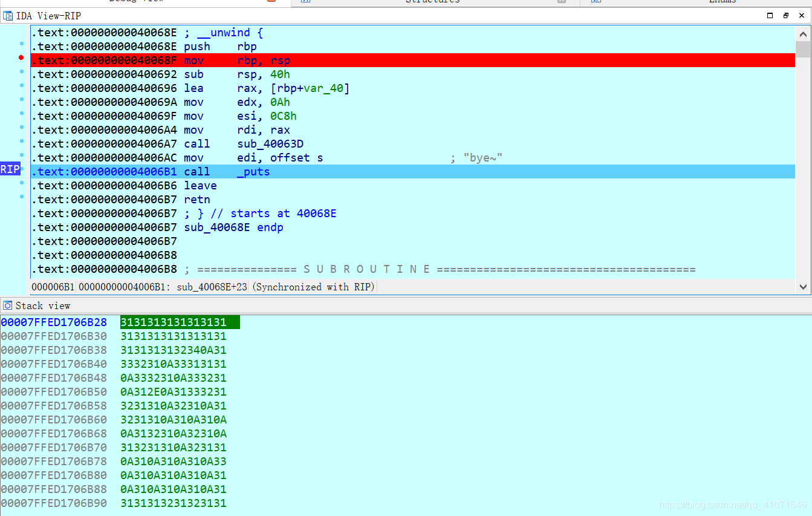The width and height of the screenshot is (812, 516).
Task: Switch to the Structures tab
Action: click(x=432, y=2)
